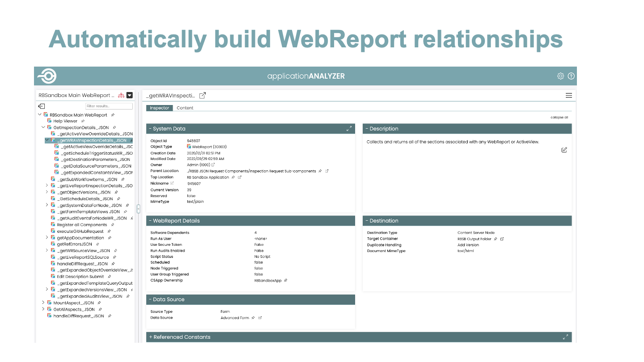Image resolution: width=644 pixels, height=362 pixels.
Task: Maximize the Referenced Constants panel
Action: [x=565, y=337]
